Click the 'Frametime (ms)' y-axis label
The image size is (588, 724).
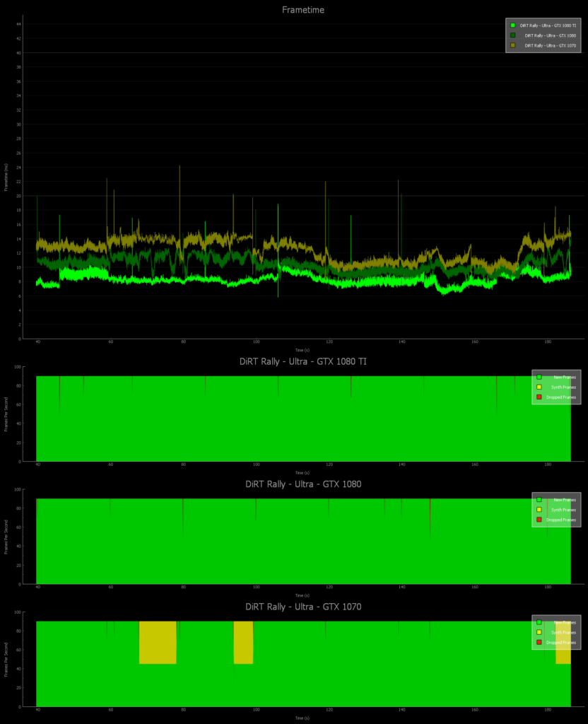[x=7, y=178]
